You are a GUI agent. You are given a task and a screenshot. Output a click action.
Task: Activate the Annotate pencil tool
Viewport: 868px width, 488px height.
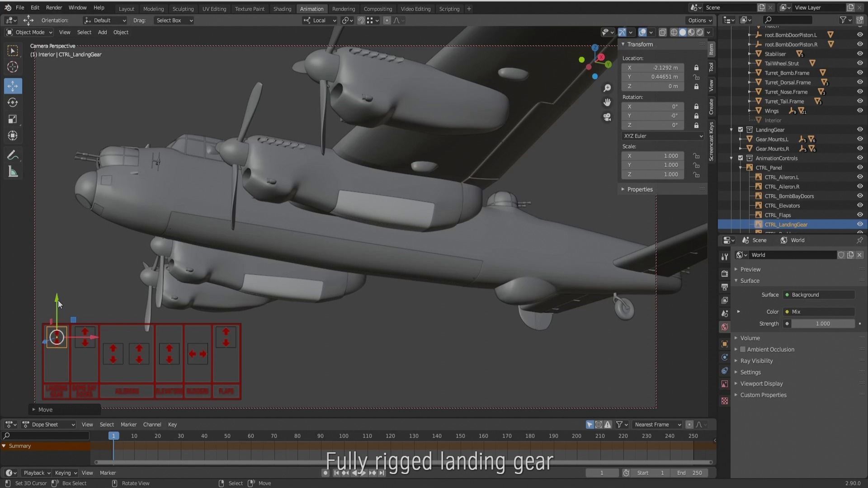13,155
